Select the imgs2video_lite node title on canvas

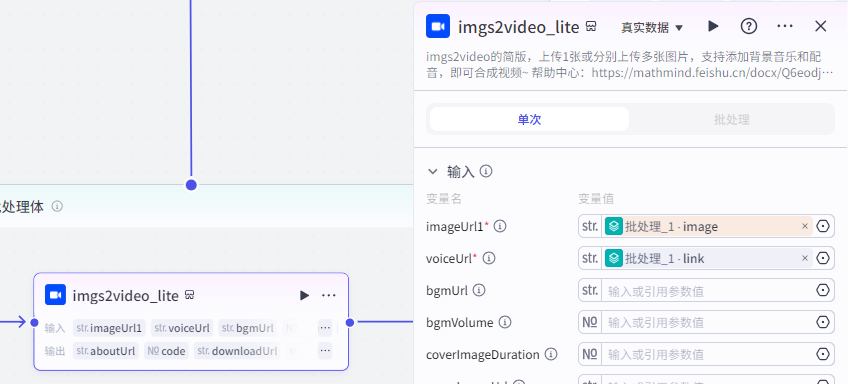click(x=125, y=296)
